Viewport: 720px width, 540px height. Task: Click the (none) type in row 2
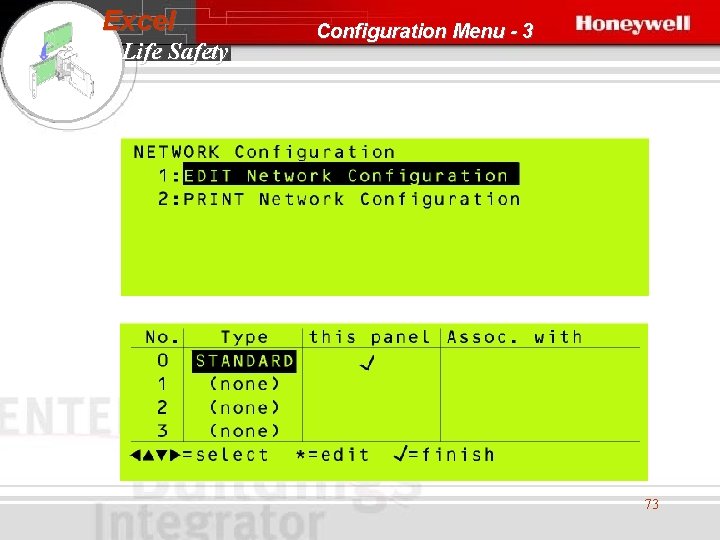coord(244,408)
